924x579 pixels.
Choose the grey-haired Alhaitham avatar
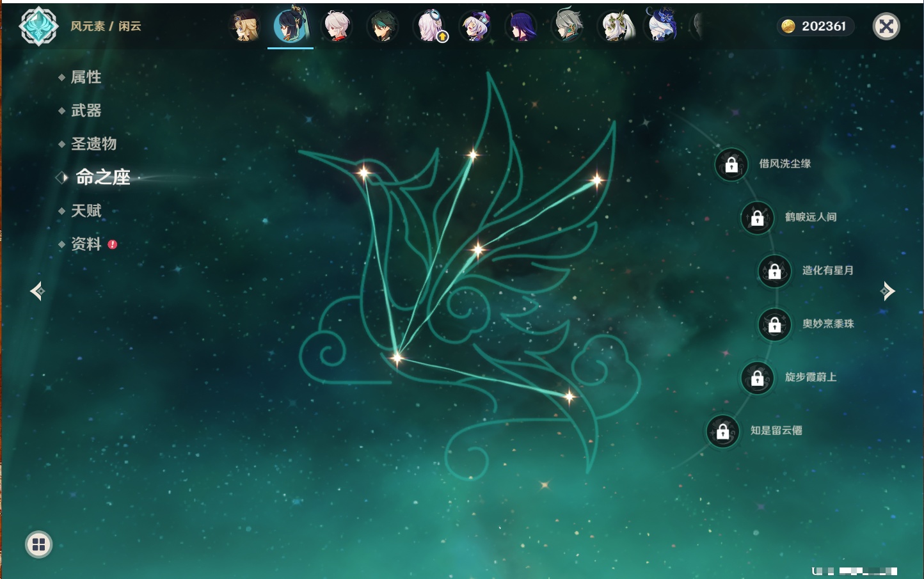[568, 26]
